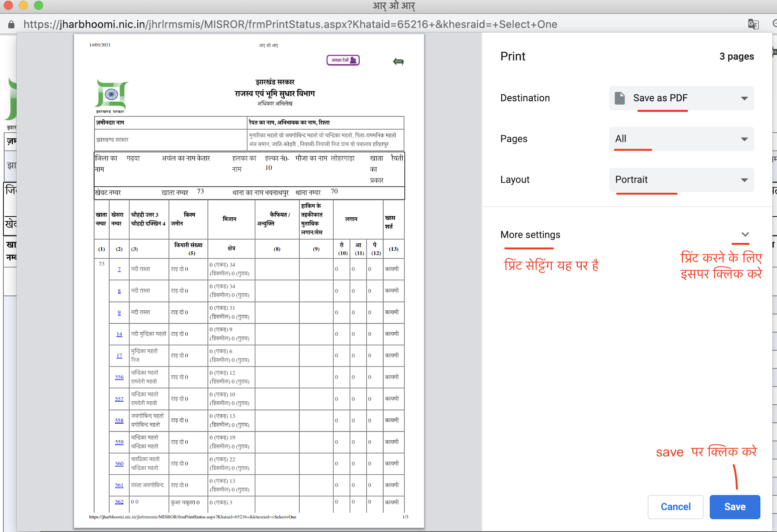Click the green BACK arrow icon
This screenshot has height=532, width=777.
(398, 61)
